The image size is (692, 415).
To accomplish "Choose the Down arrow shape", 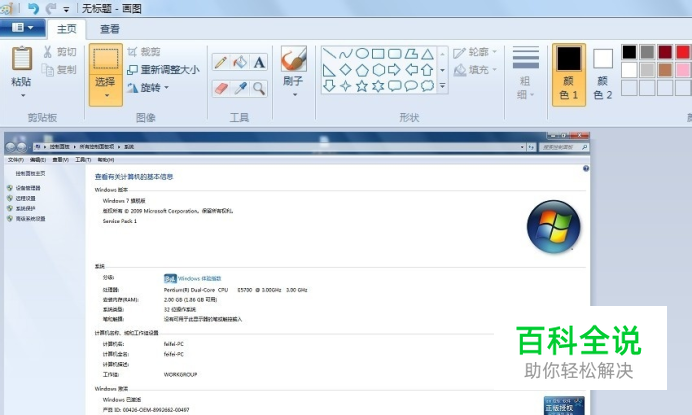I will click(x=329, y=86).
